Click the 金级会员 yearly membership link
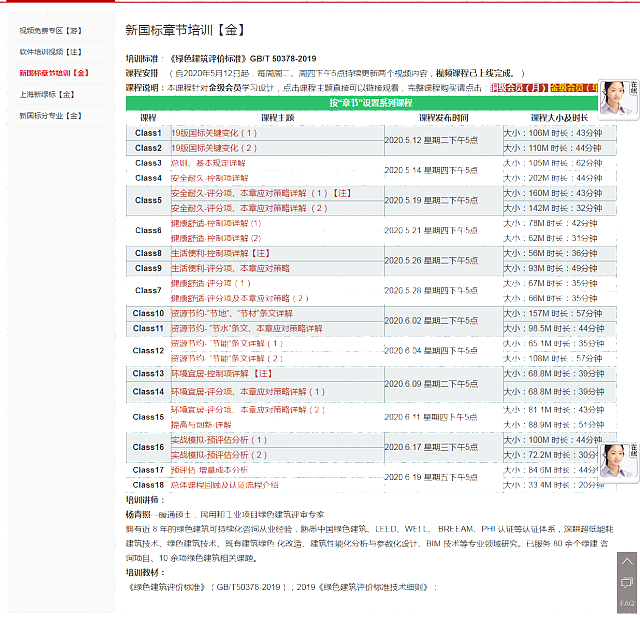 pyautogui.click(x=573, y=88)
